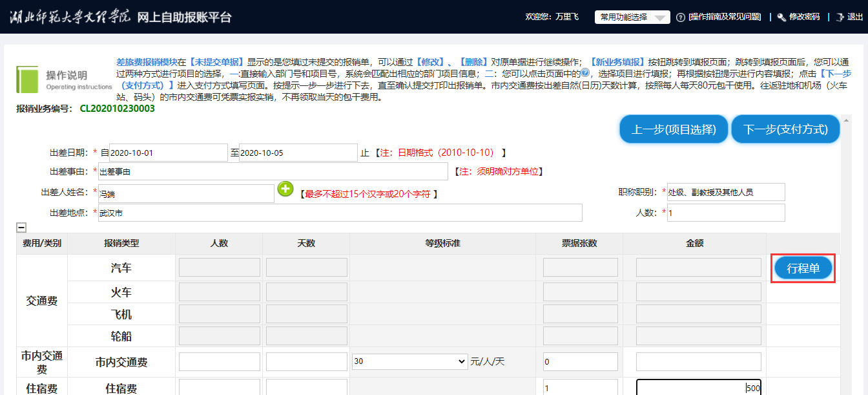Click the green plus icon to add traveler
This screenshot has width=868, height=395.
point(285,189)
